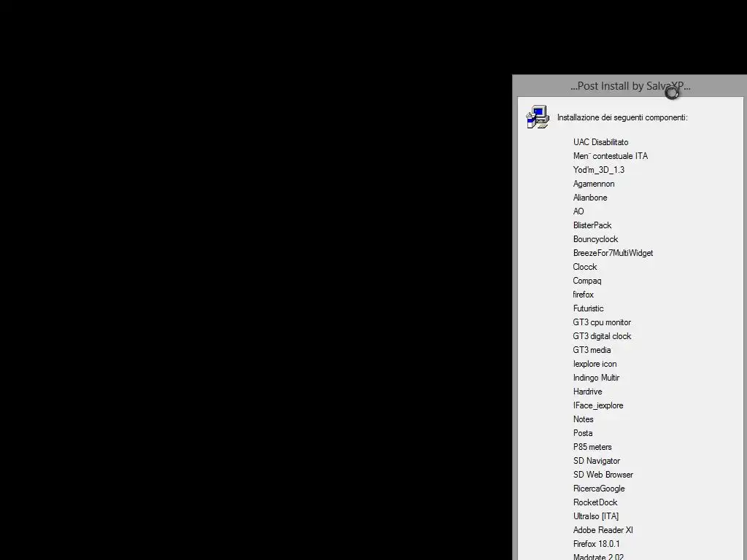Screen dimensions: 747x560
Task: Select the 'Adobe Reader XI' entry
Action: coord(603,530)
